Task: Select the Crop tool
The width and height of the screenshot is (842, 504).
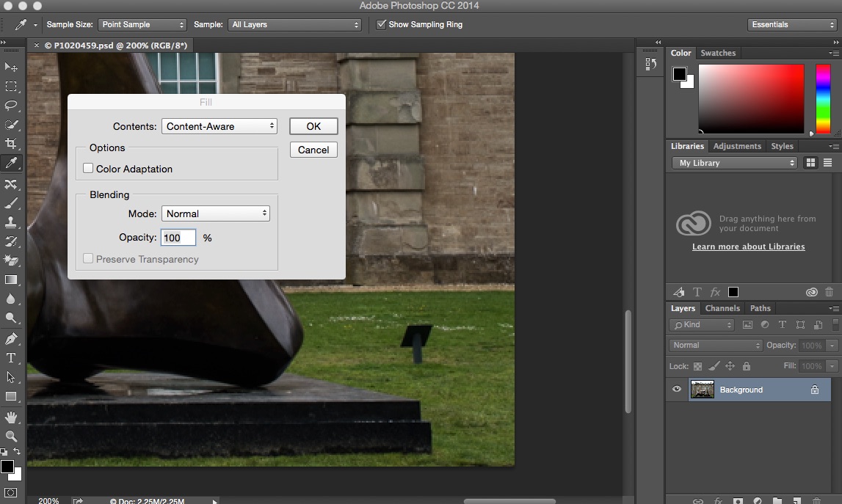Action: click(11, 144)
